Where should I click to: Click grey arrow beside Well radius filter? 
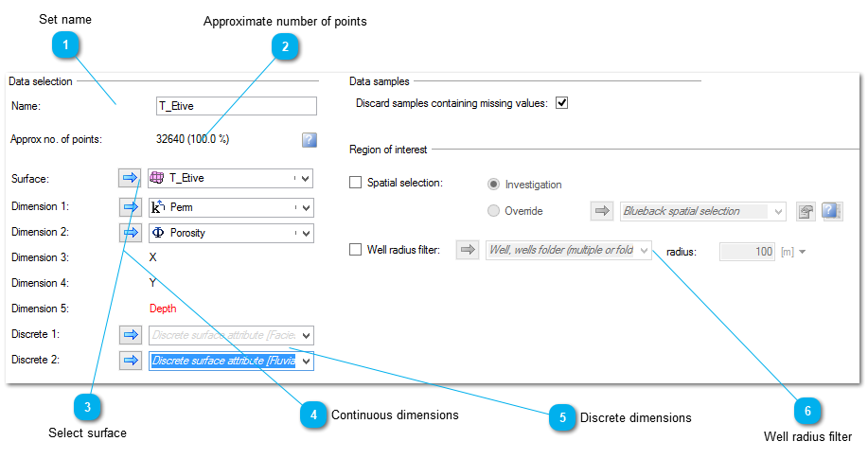click(468, 250)
